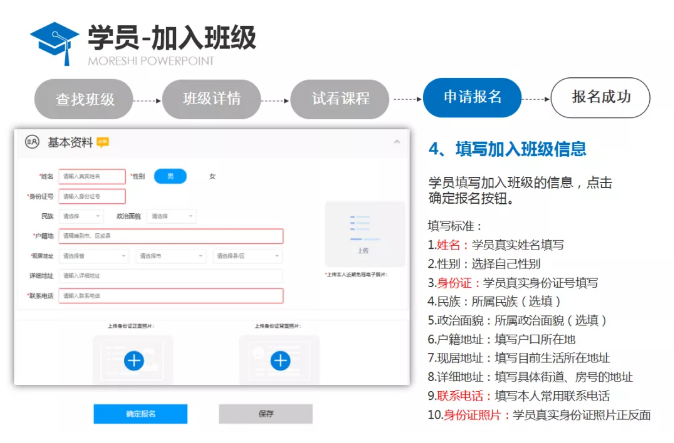Click the line 4.民族：所属民族（选填）
The image size is (674, 443).
coord(494,302)
